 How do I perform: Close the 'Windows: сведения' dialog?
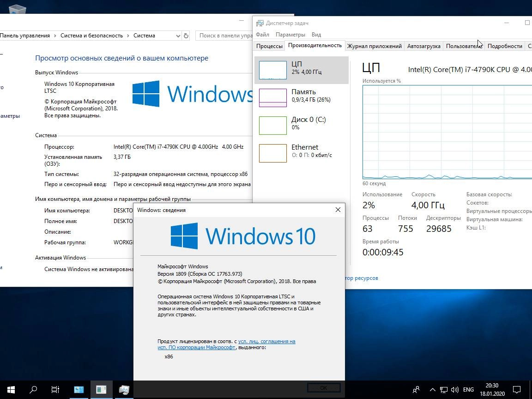338,210
